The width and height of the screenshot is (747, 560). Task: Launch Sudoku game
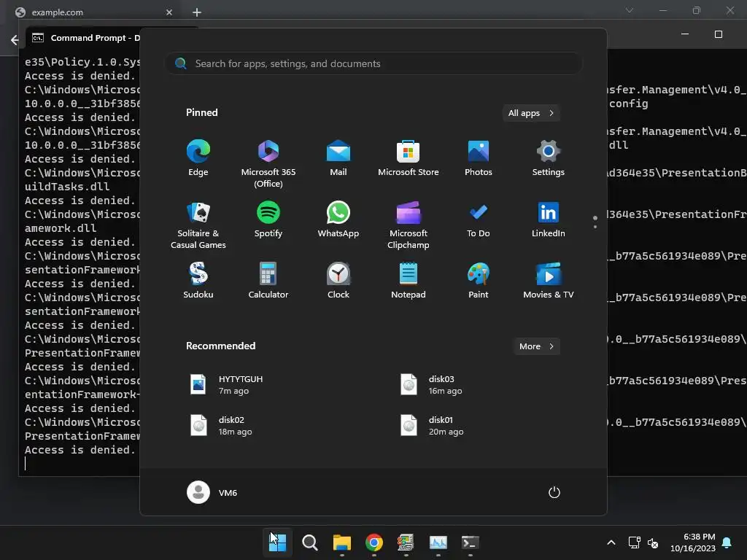coord(198,281)
